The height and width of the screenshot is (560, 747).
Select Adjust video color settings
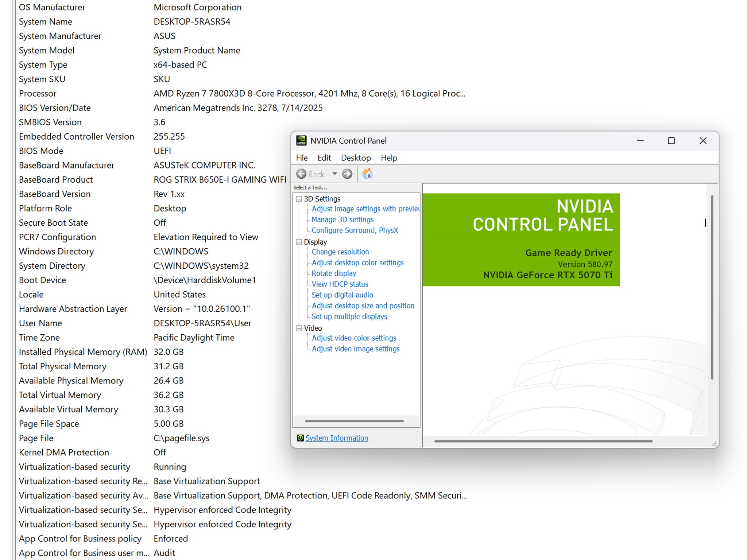354,338
